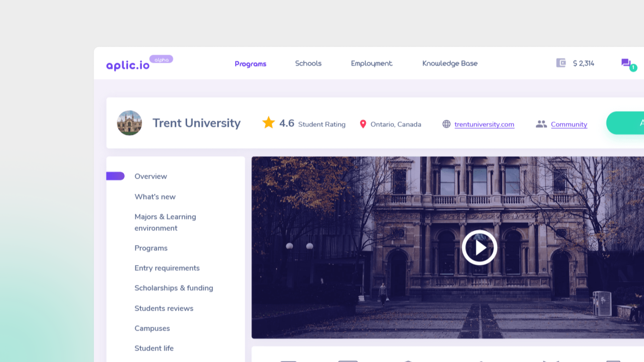
Task: Open the Community link
Action: (569, 124)
